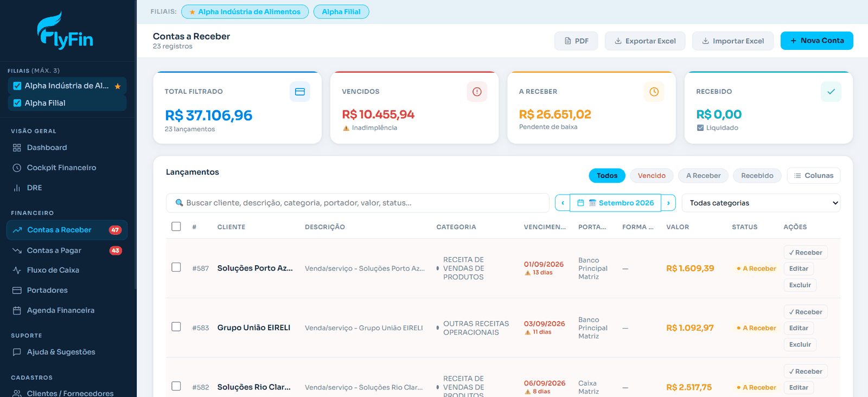Toggle Alpha Filial branch checkbox in sidebar
The width and height of the screenshot is (868, 397).
pos(17,103)
